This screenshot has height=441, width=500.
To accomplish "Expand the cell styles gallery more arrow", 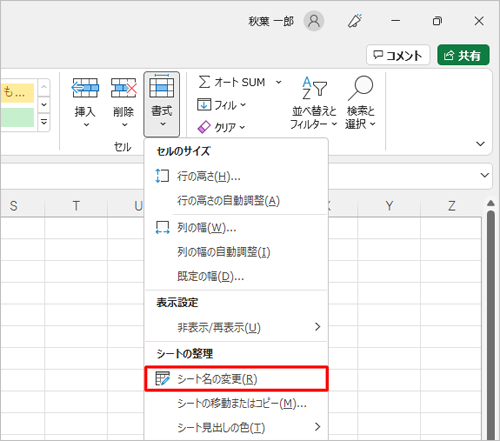I will pos(44,122).
